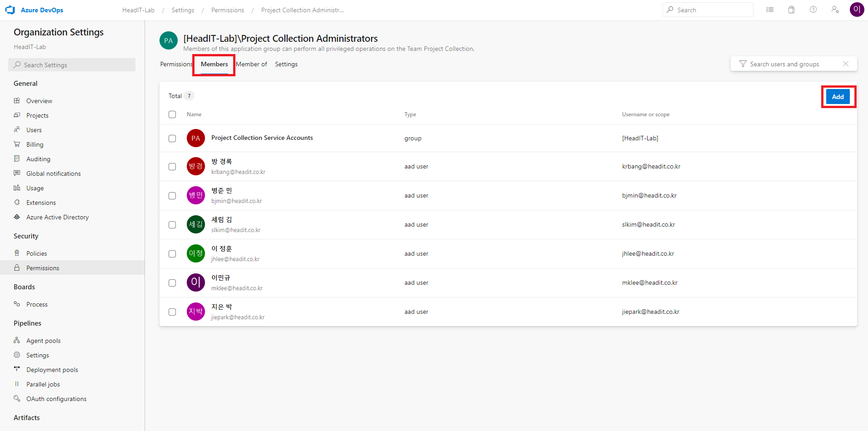Click the jiepark member avatar
Image resolution: width=868 pixels, height=431 pixels.
coord(196,312)
